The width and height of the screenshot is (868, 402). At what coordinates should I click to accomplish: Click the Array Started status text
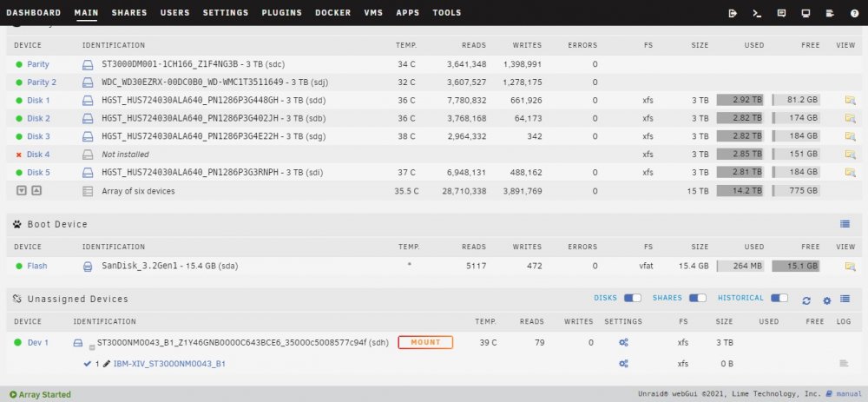pos(45,395)
